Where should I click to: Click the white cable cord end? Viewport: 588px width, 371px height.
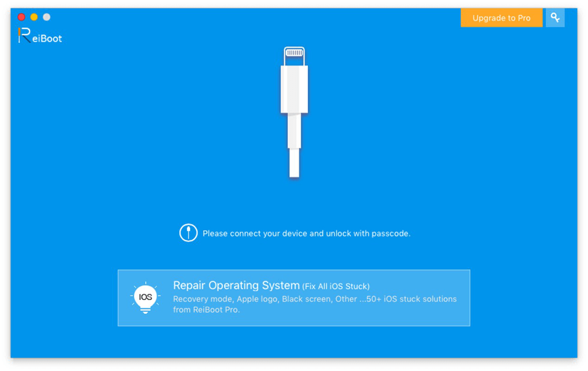pos(295,163)
